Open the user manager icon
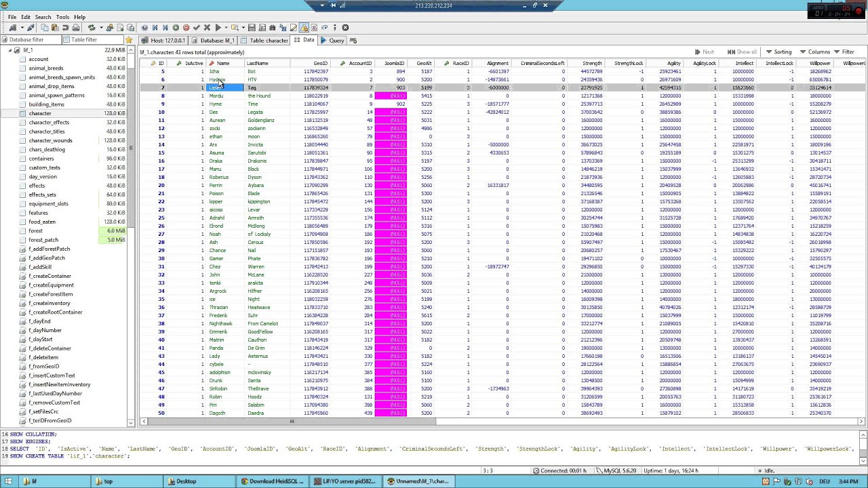This screenshot has width=868, height=488. [110, 28]
